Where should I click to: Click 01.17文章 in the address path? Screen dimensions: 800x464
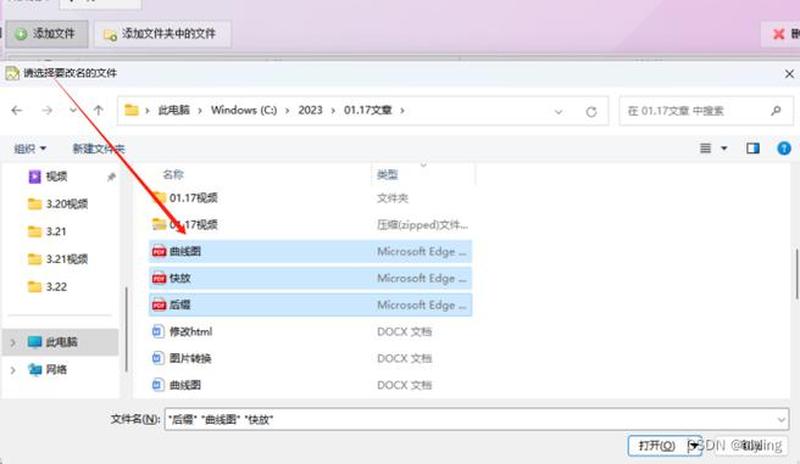click(x=368, y=110)
